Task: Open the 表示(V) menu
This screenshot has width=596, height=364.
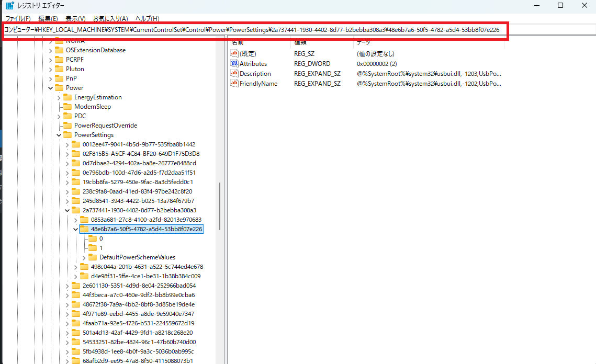Action: point(76,19)
